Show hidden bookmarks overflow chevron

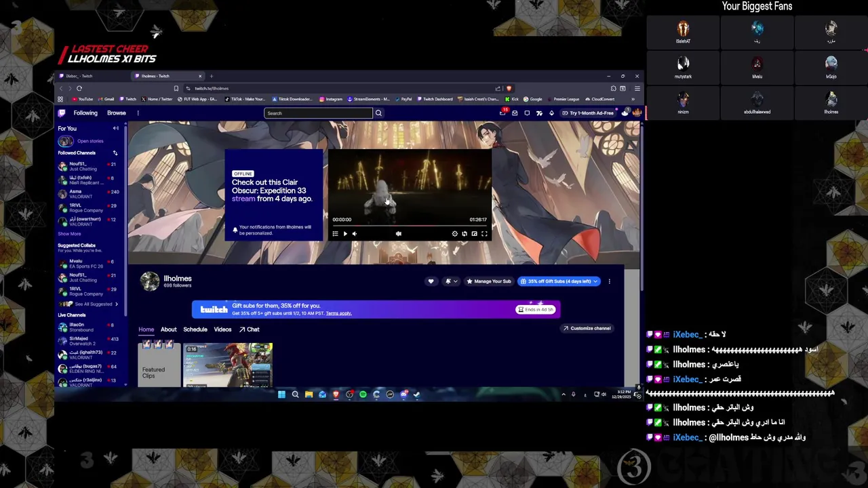pos(633,99)
